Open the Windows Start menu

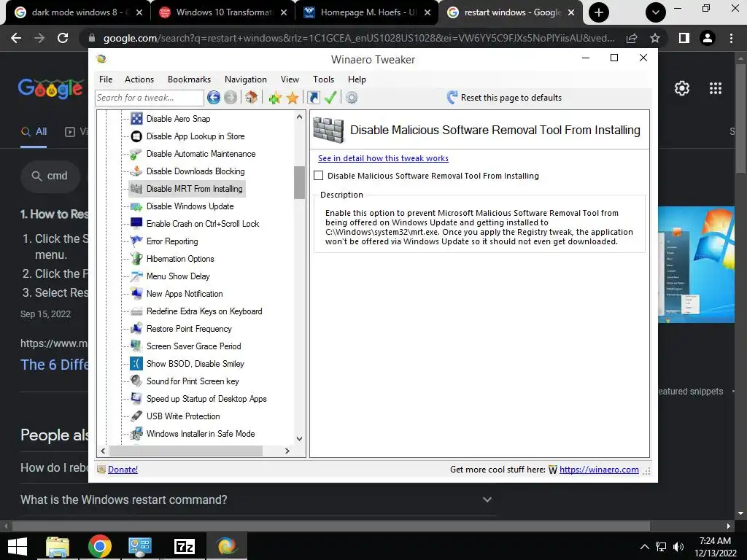point(18,547)
